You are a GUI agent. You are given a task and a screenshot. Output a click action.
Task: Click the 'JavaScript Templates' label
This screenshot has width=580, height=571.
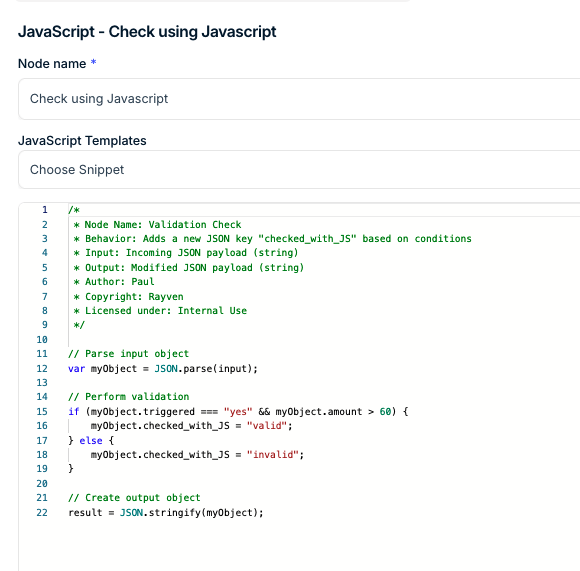pyautogui.click(x=82, y=141)
